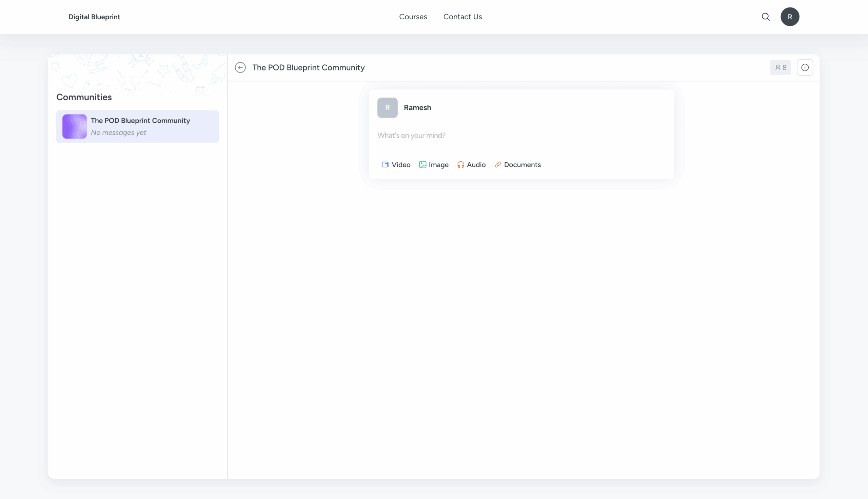
Task: Click the Ramesh author name
Action: [x=417, y=108]
